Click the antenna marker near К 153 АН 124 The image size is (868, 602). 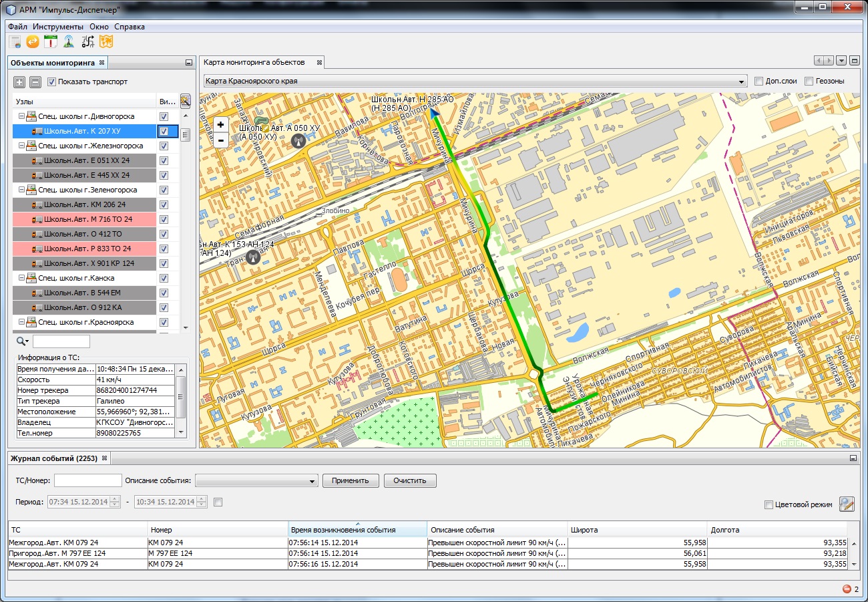click(x=252, y=257)
